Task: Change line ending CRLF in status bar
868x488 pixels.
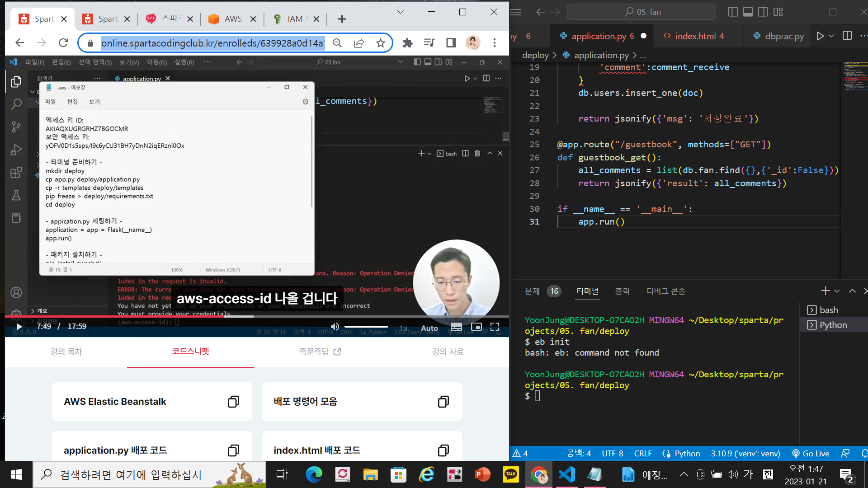Action: (x=642, y=453)
